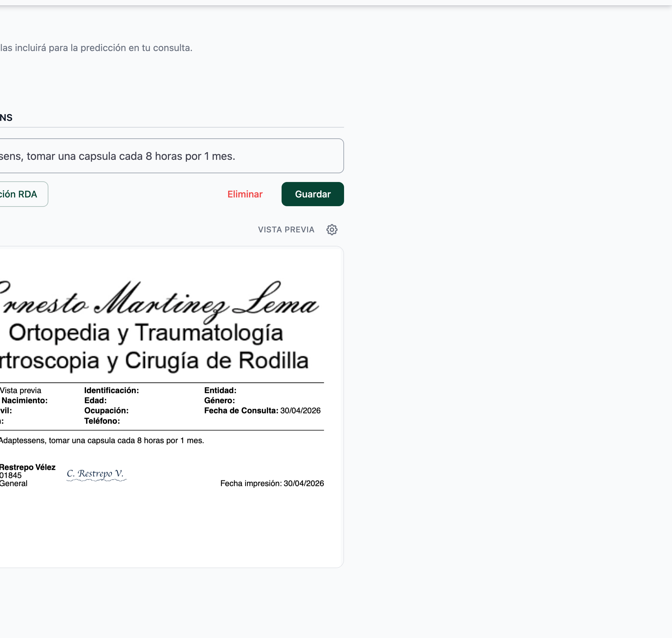
Task: Click the Edad: label in preview
Action: click(x=95, y=401)
